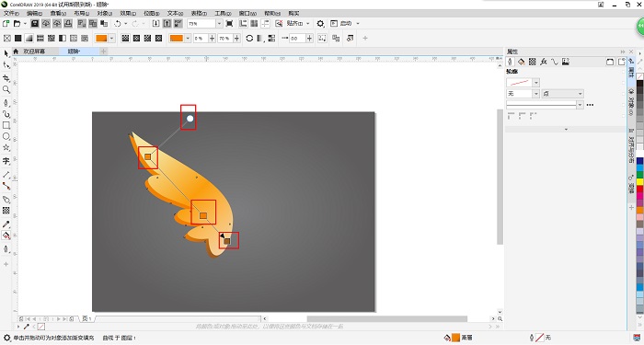Select the Shape edit tool
This screenshot has height=345, width=644.
pyautogui.click(x=6, y=65)
